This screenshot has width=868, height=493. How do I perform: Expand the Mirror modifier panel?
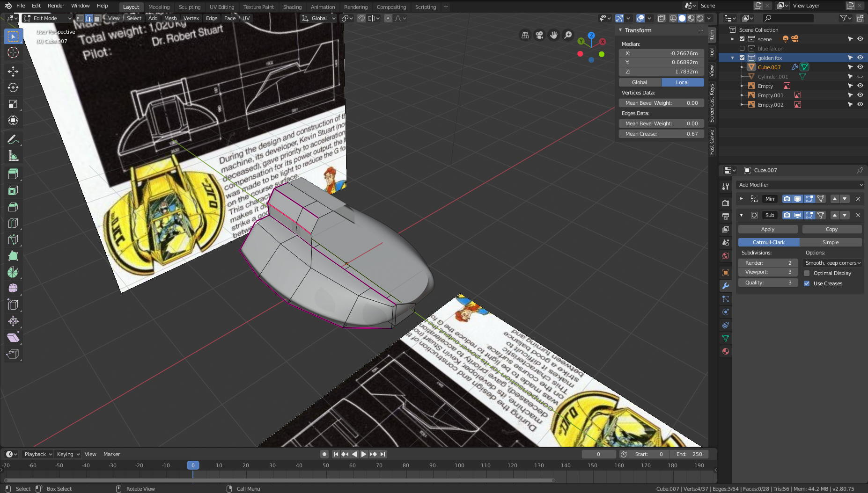[x=741, y=199]
